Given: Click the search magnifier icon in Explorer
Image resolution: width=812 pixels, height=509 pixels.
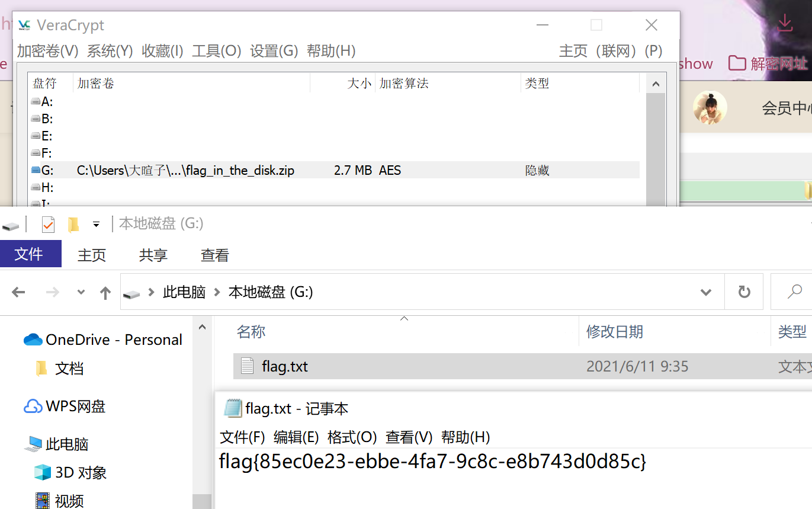Looking at the screenshot, I should click(795, 292).
